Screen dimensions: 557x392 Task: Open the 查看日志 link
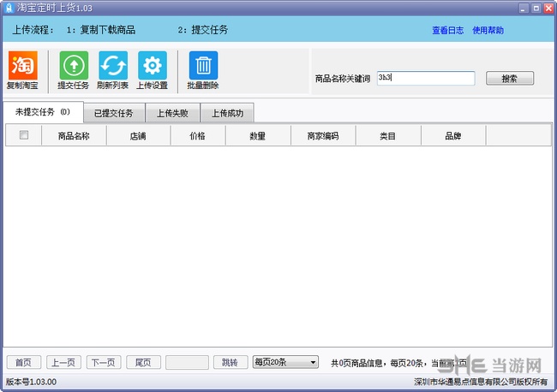[447, 31]
